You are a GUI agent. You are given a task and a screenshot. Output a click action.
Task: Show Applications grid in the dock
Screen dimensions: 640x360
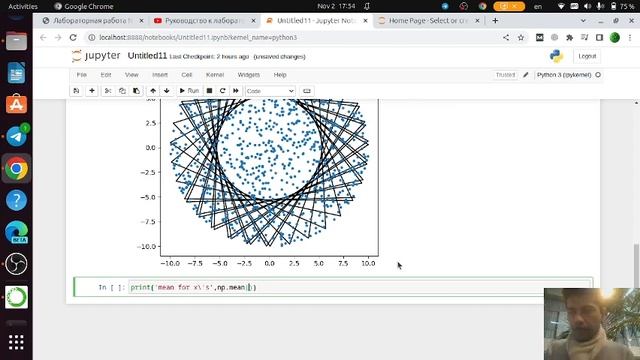(x=16, y=342)
